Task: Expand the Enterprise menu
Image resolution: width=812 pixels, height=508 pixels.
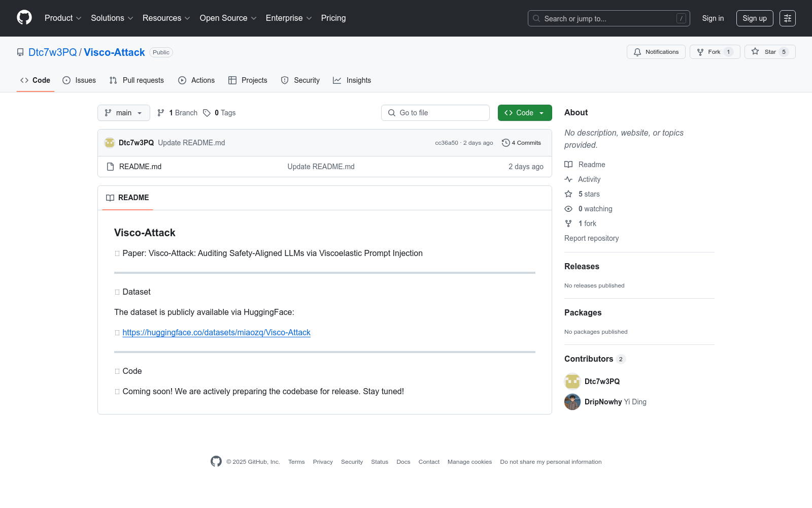Action: [289, 18]
